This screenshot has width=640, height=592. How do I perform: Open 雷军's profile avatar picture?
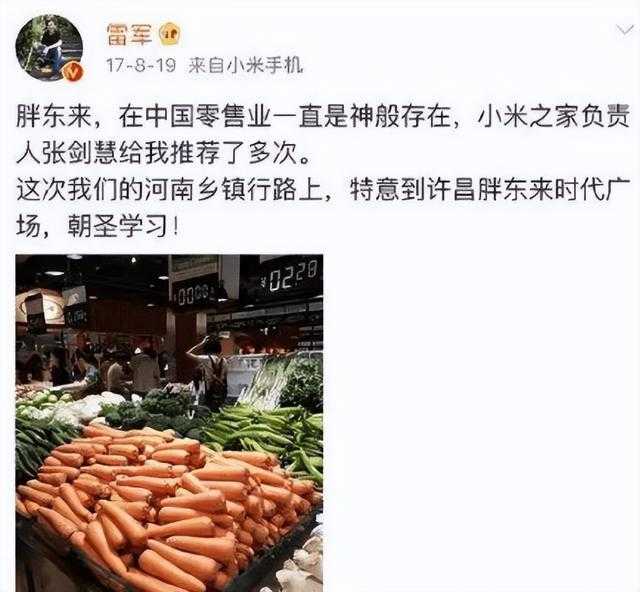pos(49,48)
